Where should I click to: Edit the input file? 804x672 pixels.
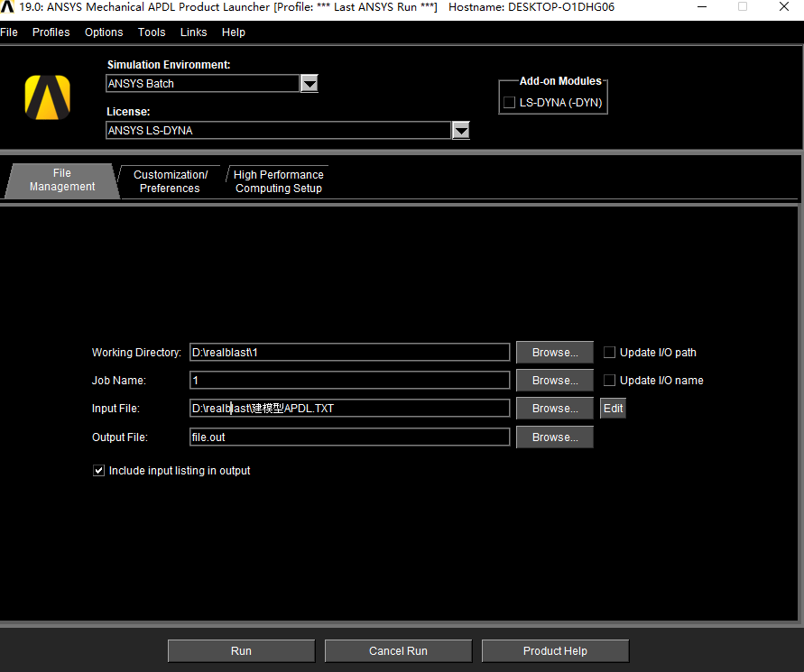click(x=613, y=408)
